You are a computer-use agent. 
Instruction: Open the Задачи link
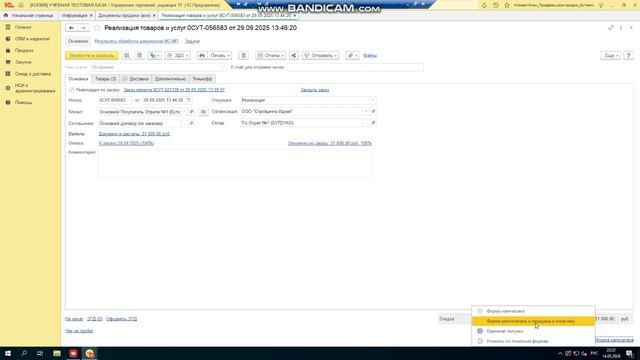click(192, 41)
